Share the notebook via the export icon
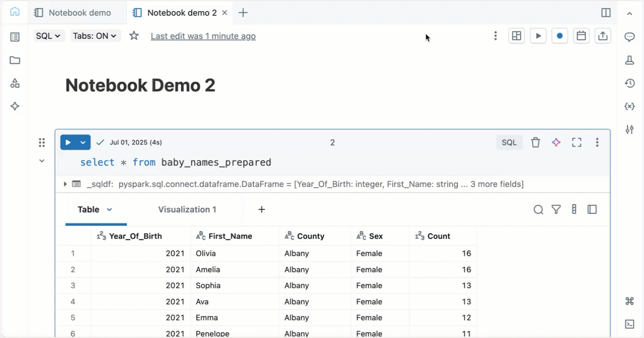 point(602,35)
